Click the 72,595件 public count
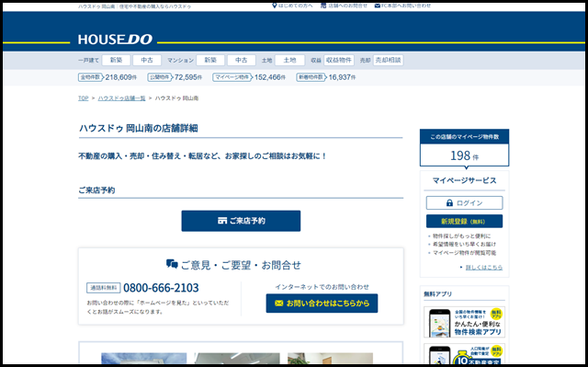 [188, 77]
